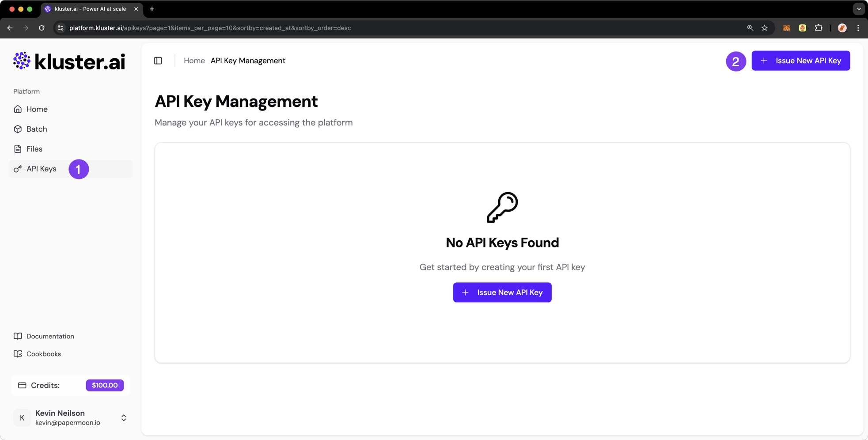
Task: Open the browser extensions puzzle icon
Action: pos(819,28)
